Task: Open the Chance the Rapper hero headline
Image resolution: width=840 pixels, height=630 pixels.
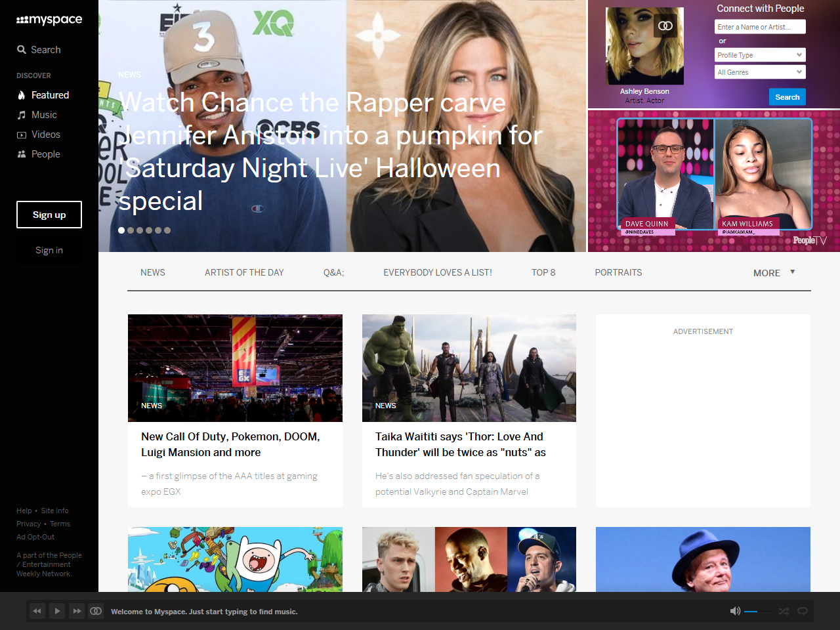Action: (331, 152)
